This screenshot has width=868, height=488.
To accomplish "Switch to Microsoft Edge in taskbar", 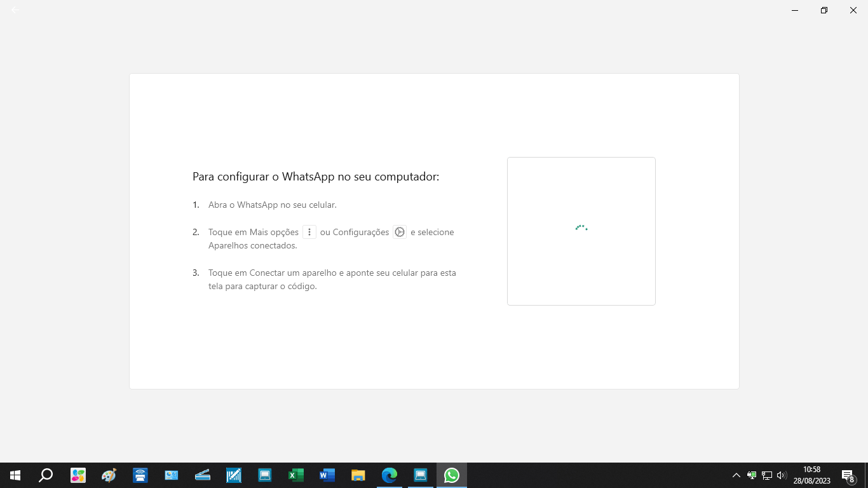I will [x=390, y=475].
